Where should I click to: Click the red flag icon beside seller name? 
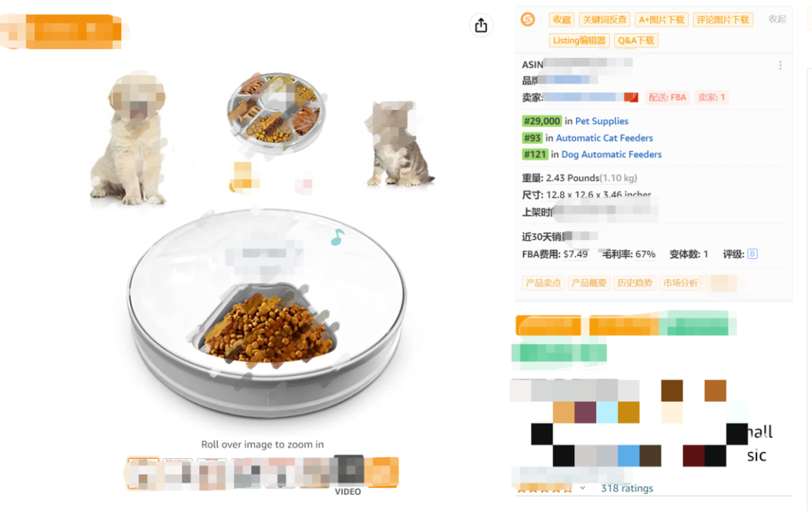pos(631,97)
